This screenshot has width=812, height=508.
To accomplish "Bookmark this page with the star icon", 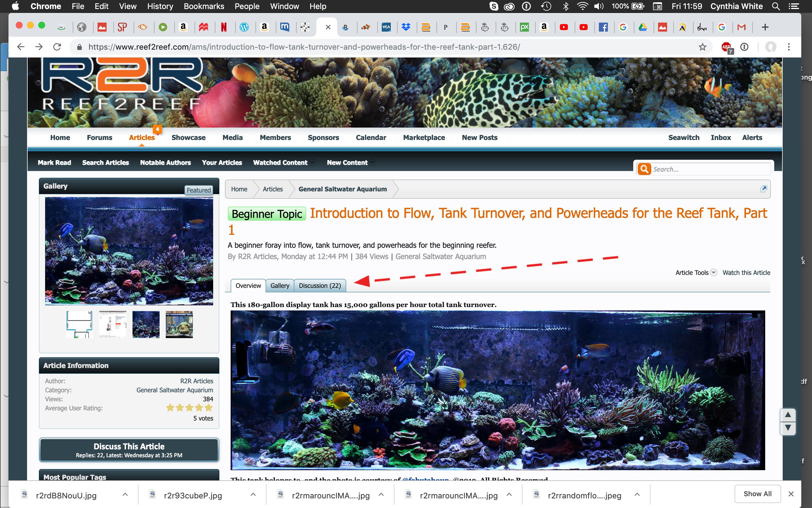I will pyautogui.click(x=702, y=47).
